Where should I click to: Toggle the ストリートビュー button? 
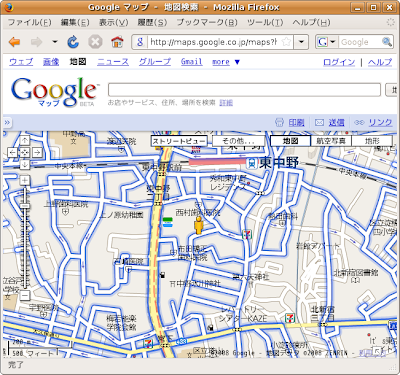click(179, 141)
